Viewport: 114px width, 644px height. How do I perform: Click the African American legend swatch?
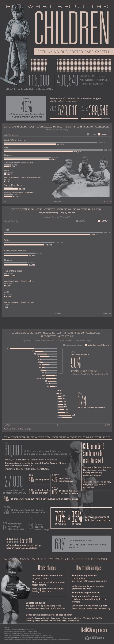64,345
